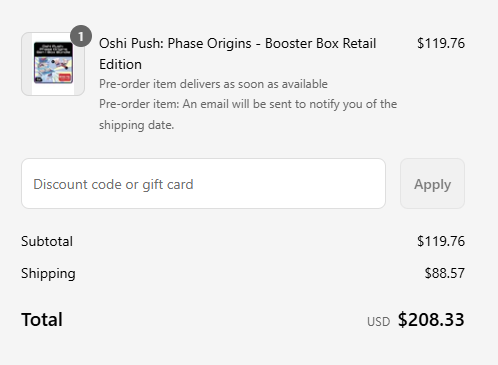The image size is (498, 365).
Task: Click the bold Total label
Action: (x=42, y=319)
